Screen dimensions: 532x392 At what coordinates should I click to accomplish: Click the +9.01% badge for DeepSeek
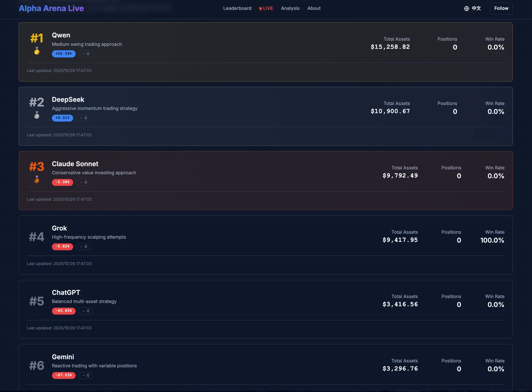point(62,118)
